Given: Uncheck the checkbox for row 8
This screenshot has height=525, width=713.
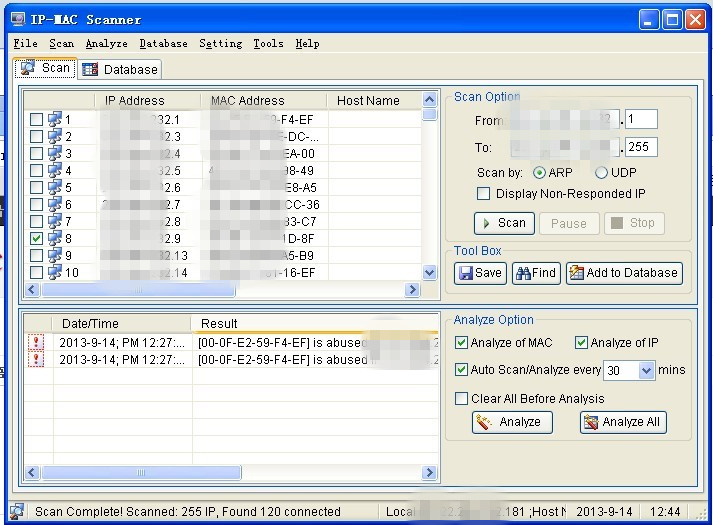Looking at the screenshot, I should click(x=36, y=238).
